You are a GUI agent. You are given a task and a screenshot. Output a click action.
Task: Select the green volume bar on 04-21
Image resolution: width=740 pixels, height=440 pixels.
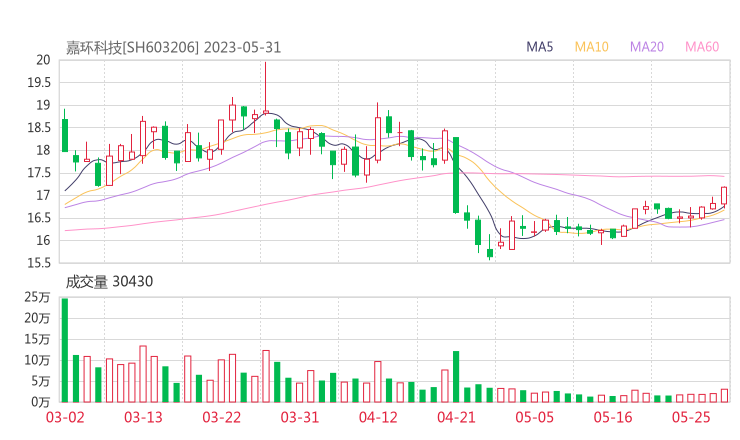456,377
